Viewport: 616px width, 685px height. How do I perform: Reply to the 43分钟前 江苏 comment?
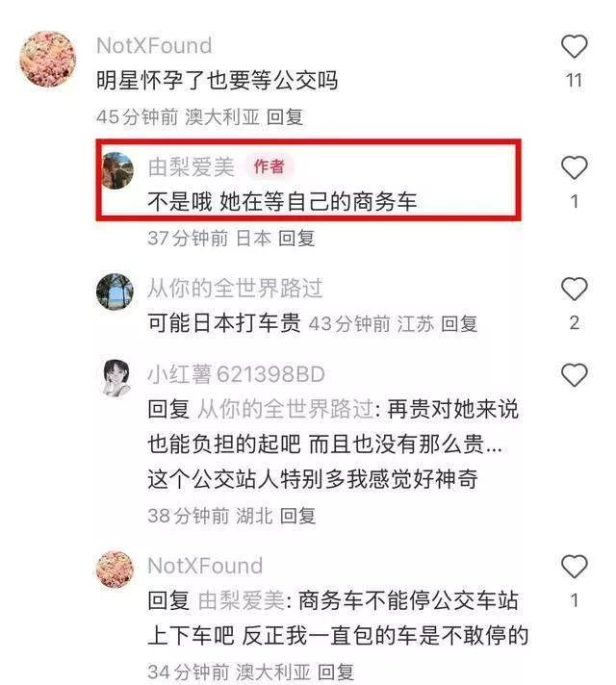click(x=458, y=324)
